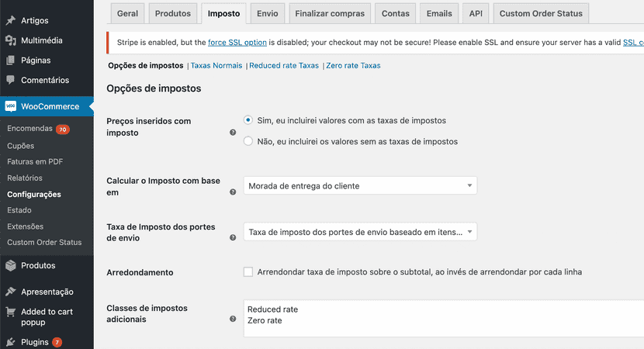Click the Apresentação paintbrush icon
This screenshot has width=644, height=349.
coord(10,292)
